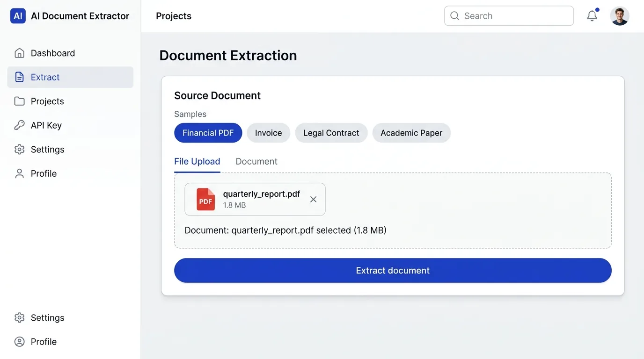
Task: Switch to the Document tab
Action: [256, 162]
